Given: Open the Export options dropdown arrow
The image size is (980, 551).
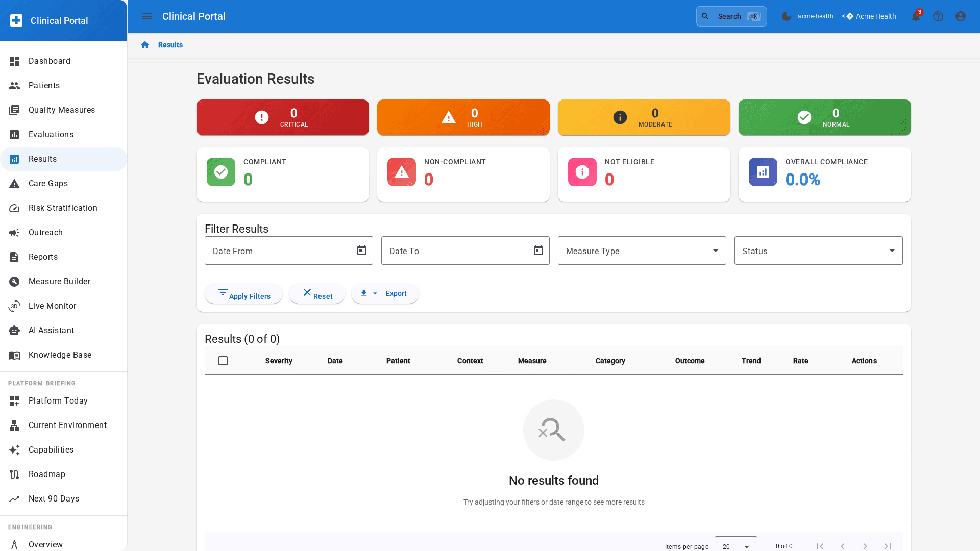Looking at the screenshot, I should coord(375,293).
